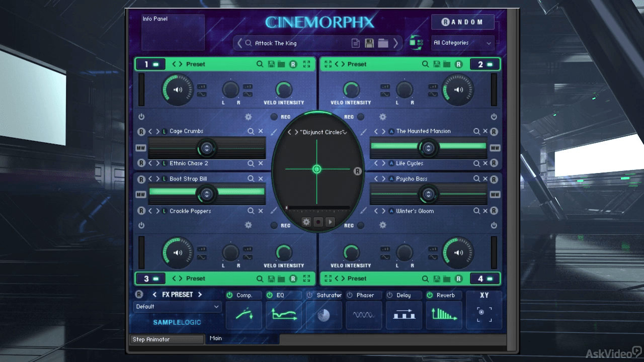Record XY pad motion button
644x362 pixels.
pyautogui.click(x=318, y=222)
